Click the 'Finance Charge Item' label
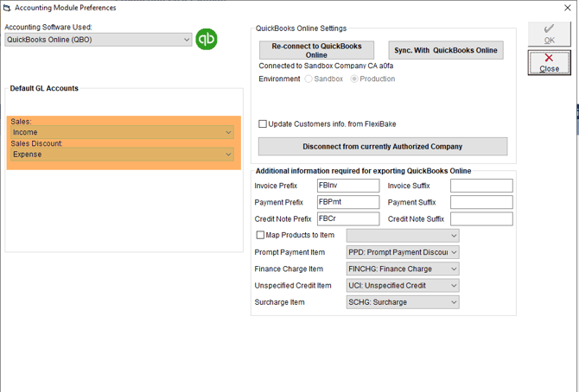579x392 pixels. (289, 269)
